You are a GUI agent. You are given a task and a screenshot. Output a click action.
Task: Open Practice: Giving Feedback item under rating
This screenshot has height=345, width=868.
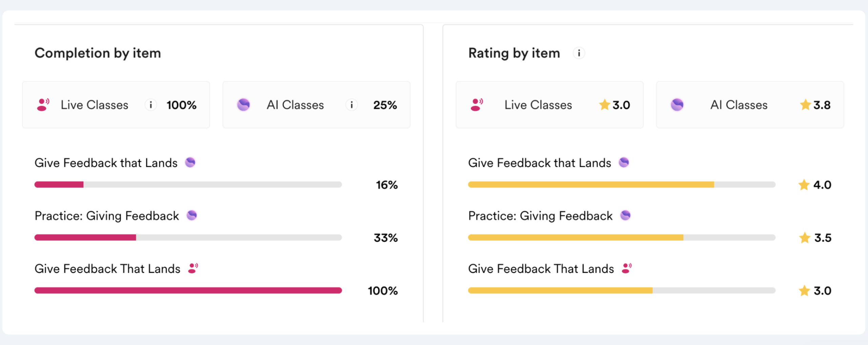pos(540,216)
